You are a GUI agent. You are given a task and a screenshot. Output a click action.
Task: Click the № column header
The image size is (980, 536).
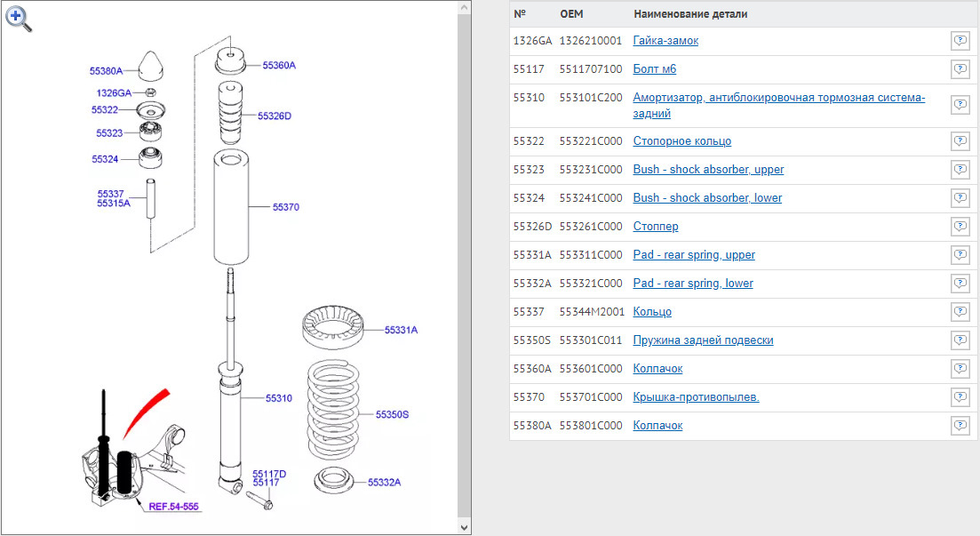pos(520,13)
